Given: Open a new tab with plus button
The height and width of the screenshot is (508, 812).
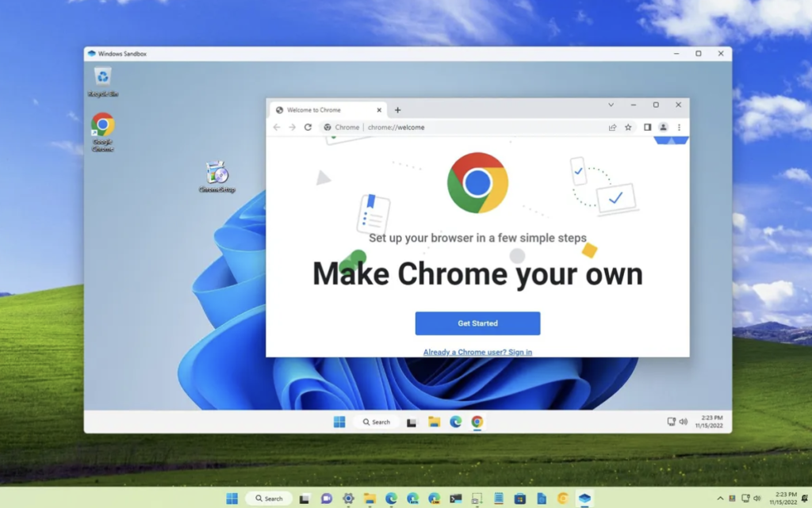Looking at the screenshot, I should coord(398,110).
